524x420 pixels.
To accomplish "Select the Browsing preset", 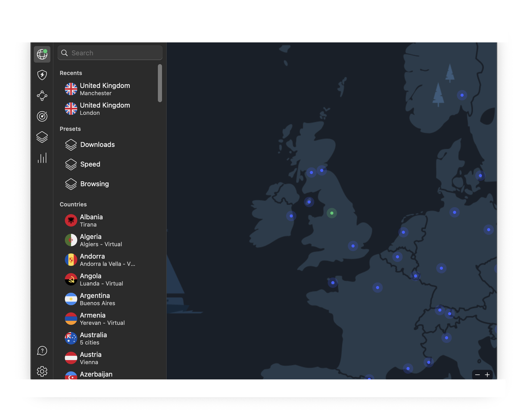I will coord(94,184).
